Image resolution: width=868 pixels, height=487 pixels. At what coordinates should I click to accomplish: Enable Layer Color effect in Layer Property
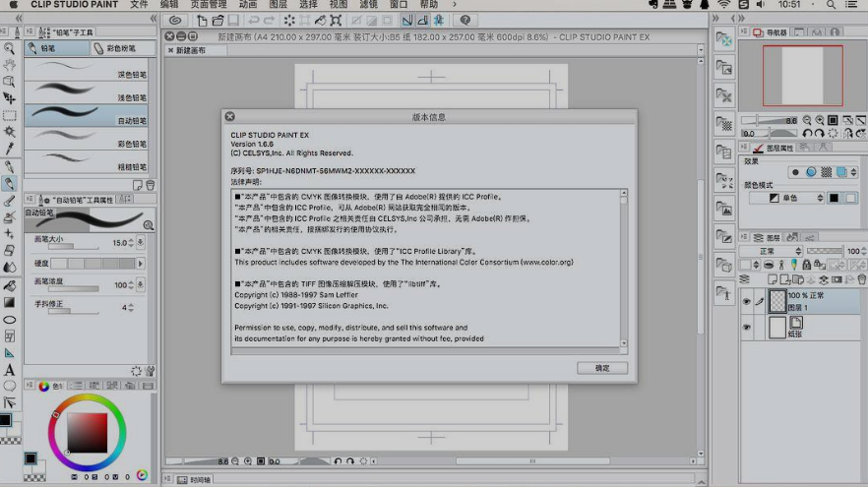(x=841, y=172)
